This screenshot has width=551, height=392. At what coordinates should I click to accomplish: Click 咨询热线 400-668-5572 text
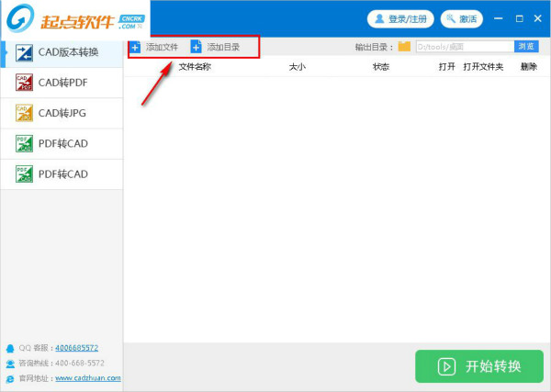[62, 364]
